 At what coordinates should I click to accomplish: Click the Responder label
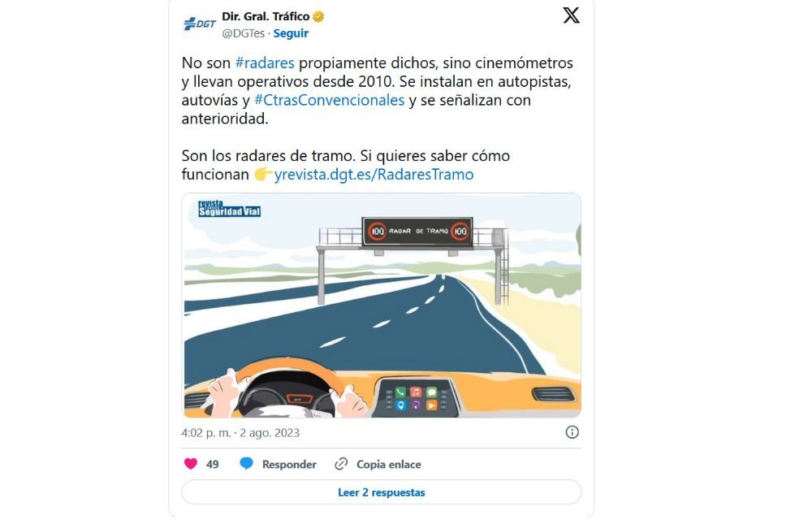[289, 464]
